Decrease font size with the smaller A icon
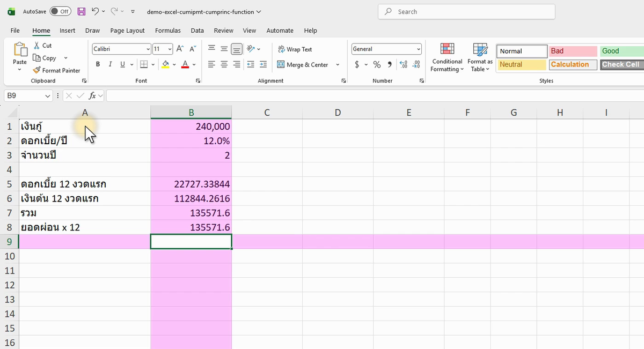644x349 pixels. [192, 49]
